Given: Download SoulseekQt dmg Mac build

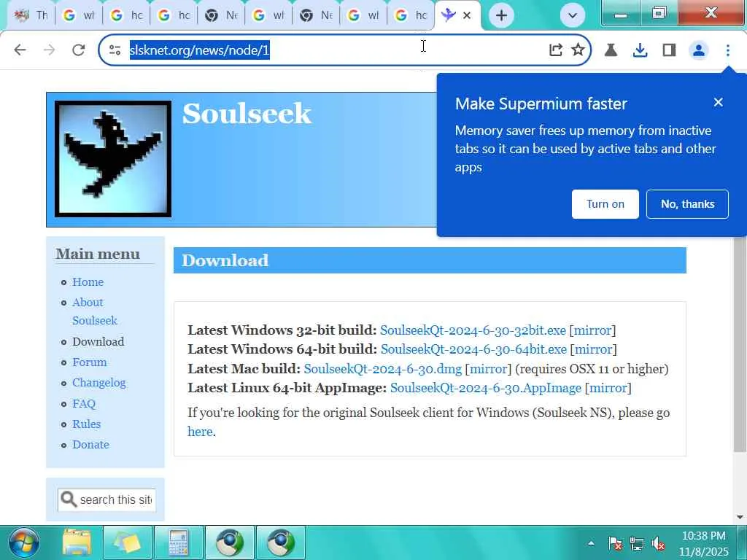Looking at the screenshot, I should tap(382, 368).
